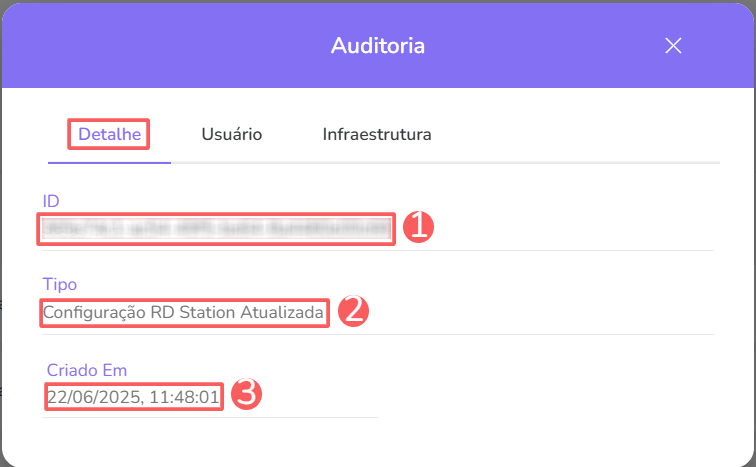
Task: Select the Detalhe tab
Action: pos(109,134)
